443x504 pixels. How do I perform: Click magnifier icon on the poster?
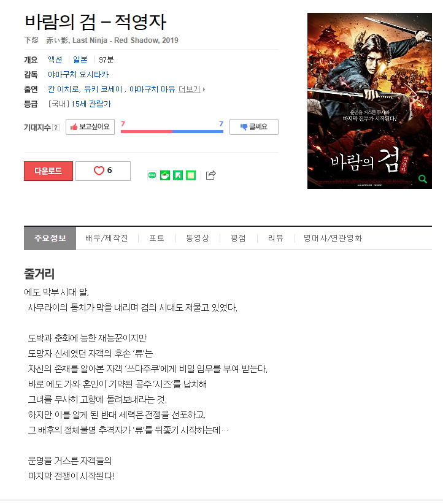click(423, 179)
